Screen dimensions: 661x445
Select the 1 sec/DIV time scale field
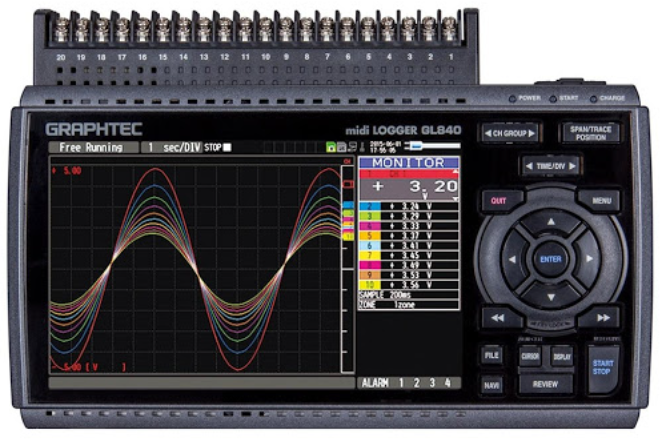(172, 147)
